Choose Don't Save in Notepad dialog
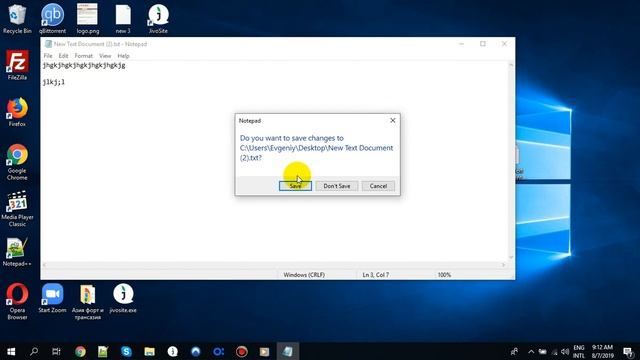640x360 pixels. 337,186
